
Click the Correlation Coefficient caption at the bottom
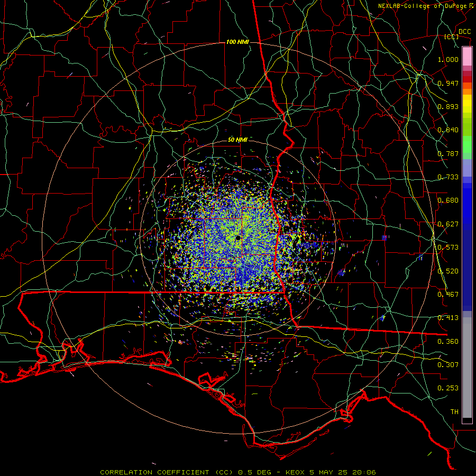[237, 472]
